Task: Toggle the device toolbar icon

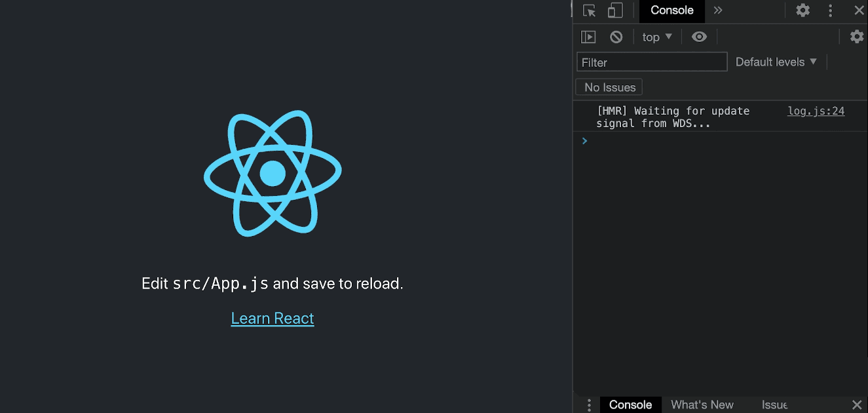Action: click(614, 10)
